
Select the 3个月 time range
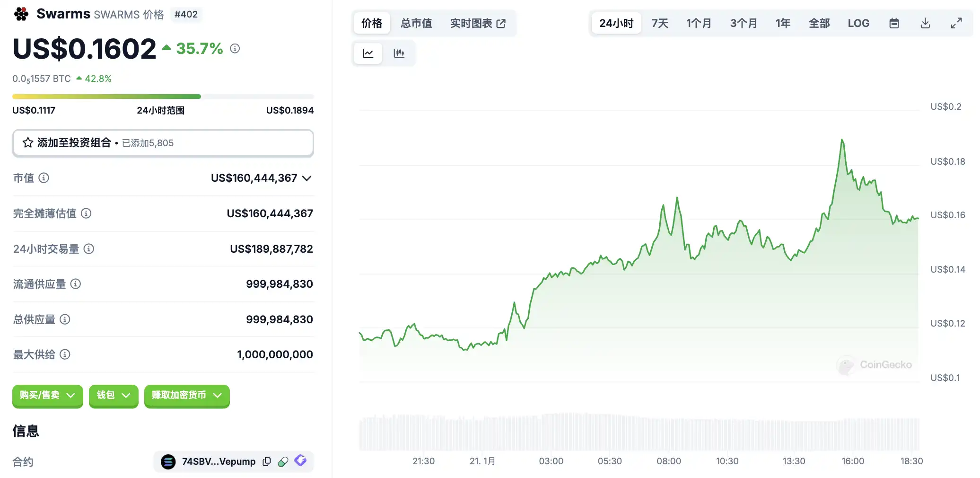(x=744, y=23)
